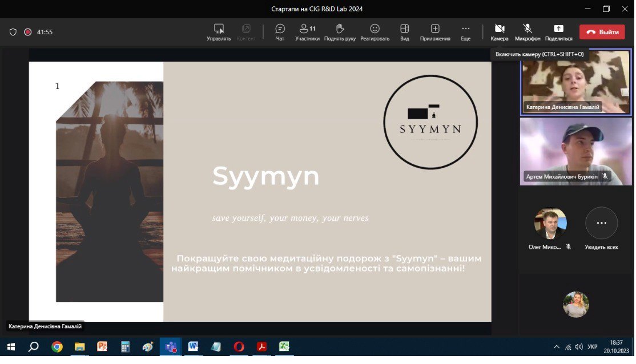
Task: Click Олег Мико... participant avatar
Action: (550, 224)
